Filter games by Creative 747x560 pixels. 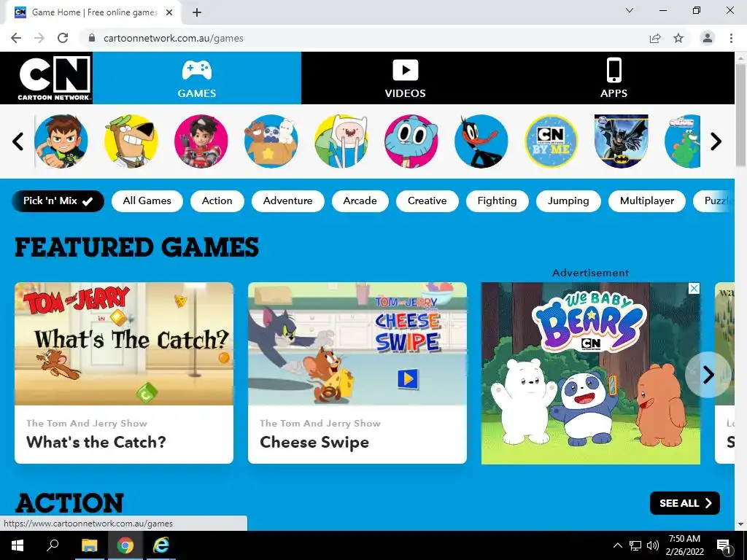[x=427, y=201]
